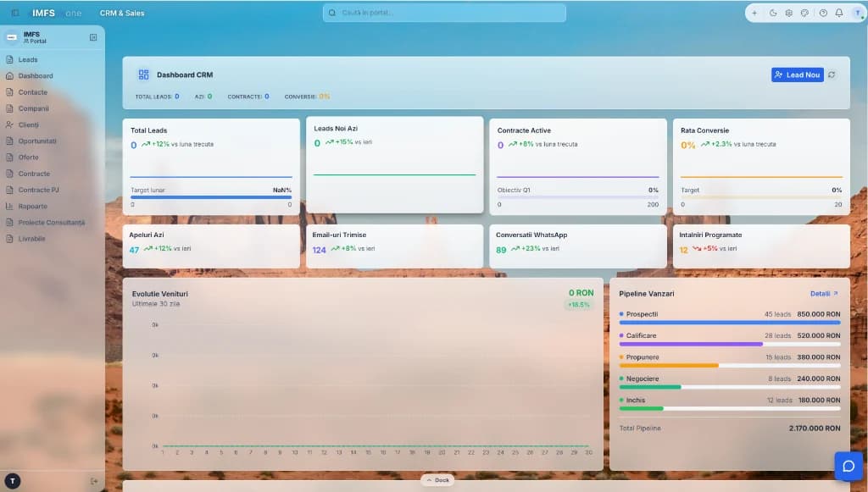
Task: Click the Oferte document icon in sidebar
Action: pos(9,157)
